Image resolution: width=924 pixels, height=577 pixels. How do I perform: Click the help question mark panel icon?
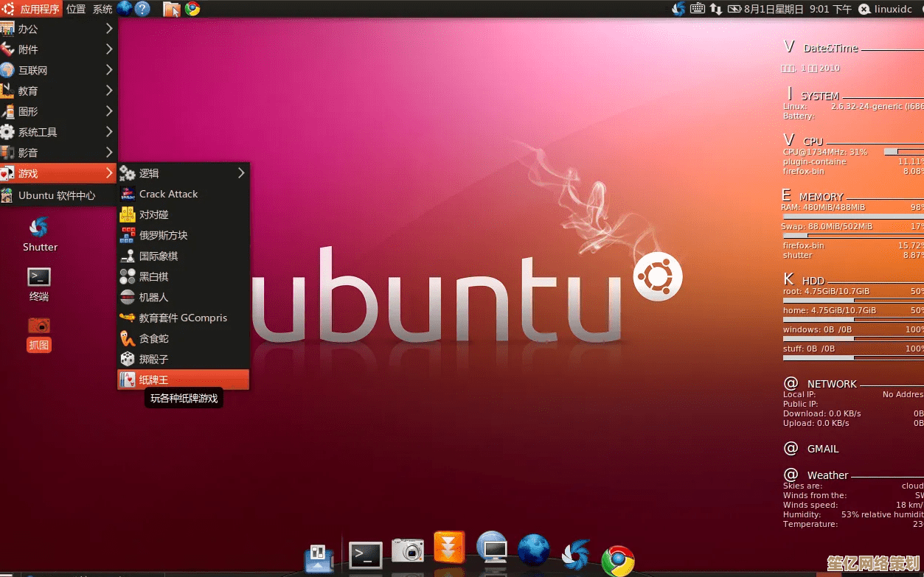143,9
